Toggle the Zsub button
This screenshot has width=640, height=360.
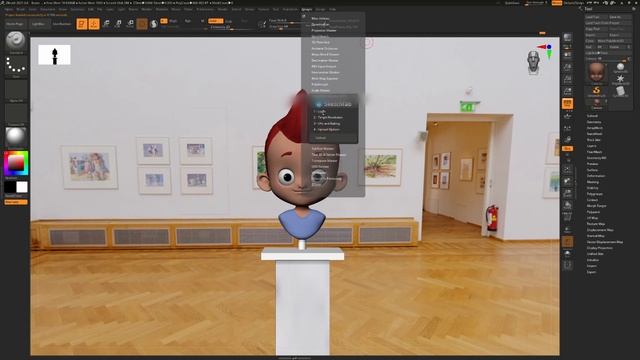click(229, 21)
